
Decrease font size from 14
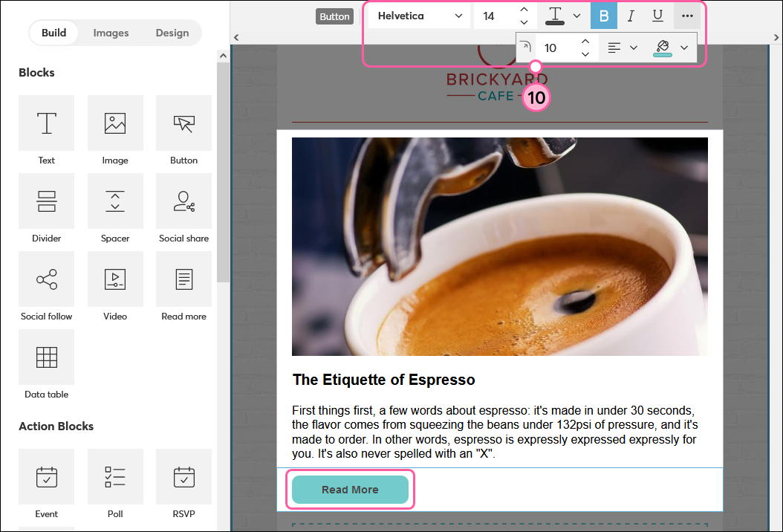[x=524, y=22]
